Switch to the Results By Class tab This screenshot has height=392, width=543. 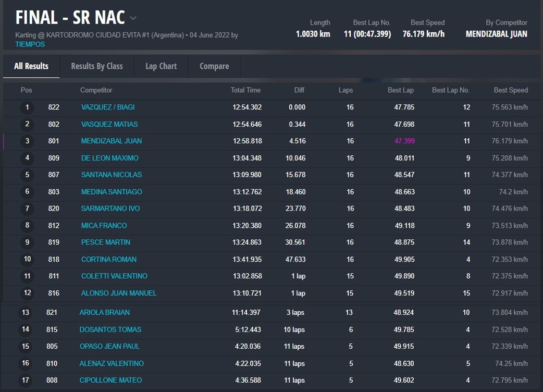97,66
